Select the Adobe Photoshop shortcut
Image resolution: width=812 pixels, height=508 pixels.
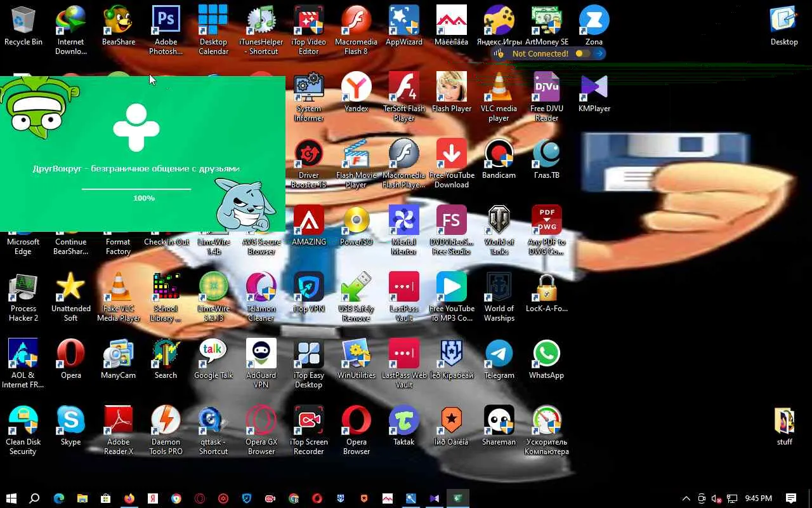pos(166,30)
